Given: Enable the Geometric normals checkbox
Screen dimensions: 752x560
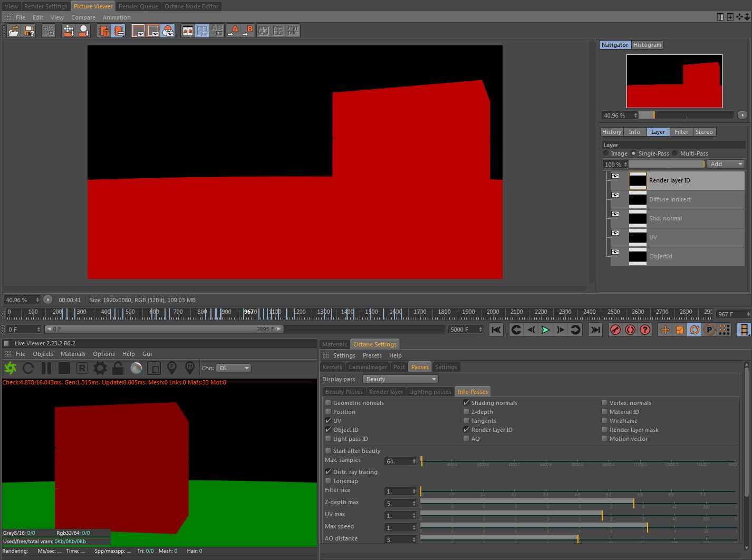Looking at the screenshot, I should pos(329,403).
